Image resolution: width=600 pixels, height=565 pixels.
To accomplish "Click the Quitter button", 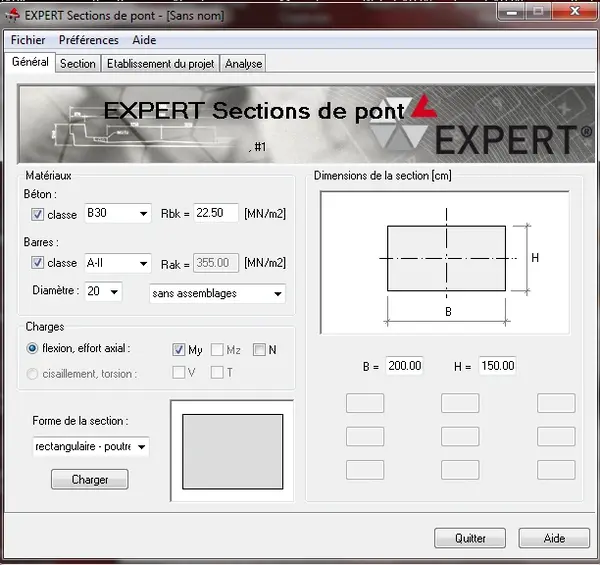I will (470, 538).
